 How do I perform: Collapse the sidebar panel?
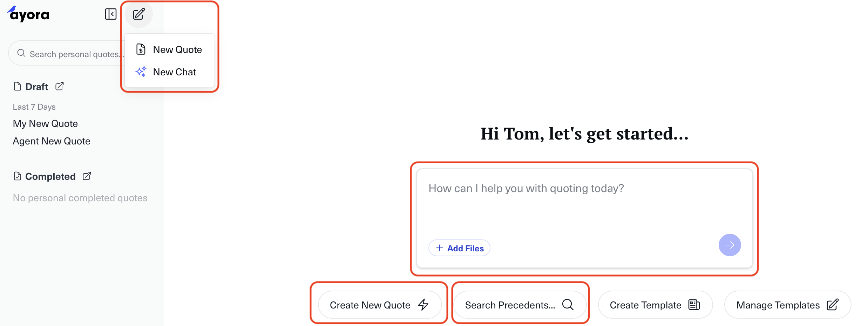tap(110, 14)
